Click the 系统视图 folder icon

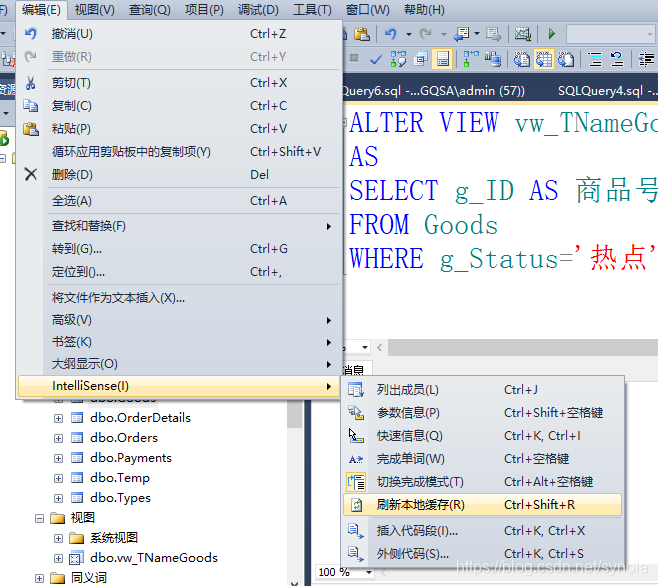[76, 538]
